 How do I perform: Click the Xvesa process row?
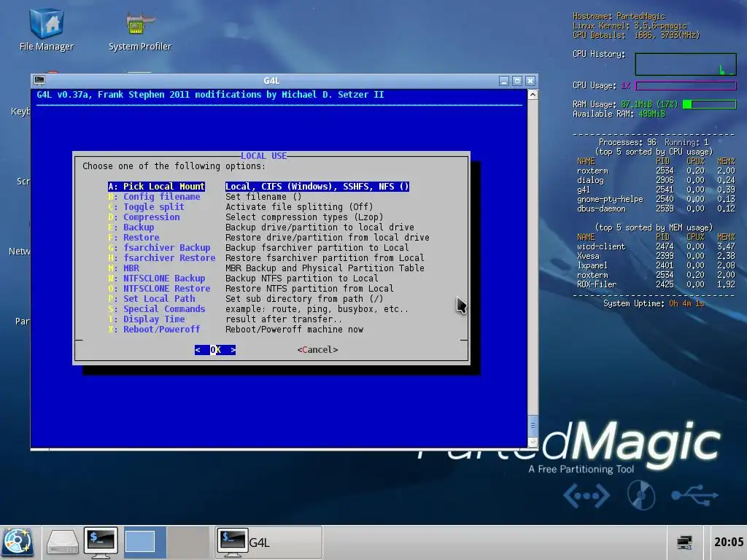click(x=656, y=256)
